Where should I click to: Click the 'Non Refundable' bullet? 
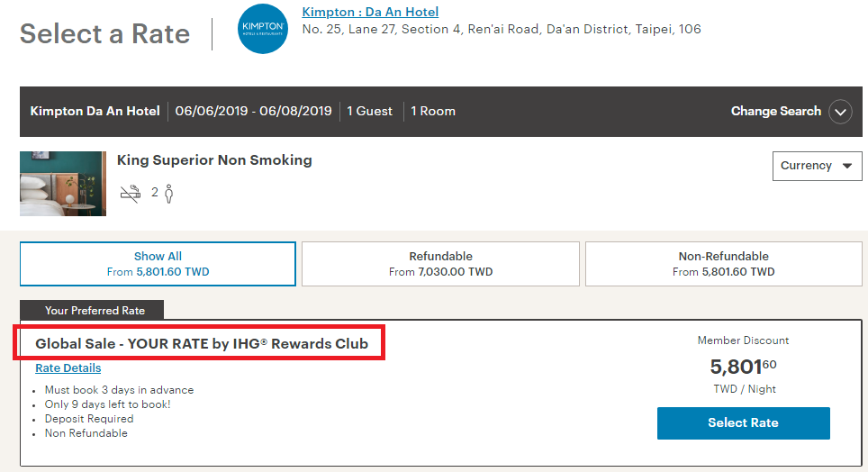click(86, 433)
